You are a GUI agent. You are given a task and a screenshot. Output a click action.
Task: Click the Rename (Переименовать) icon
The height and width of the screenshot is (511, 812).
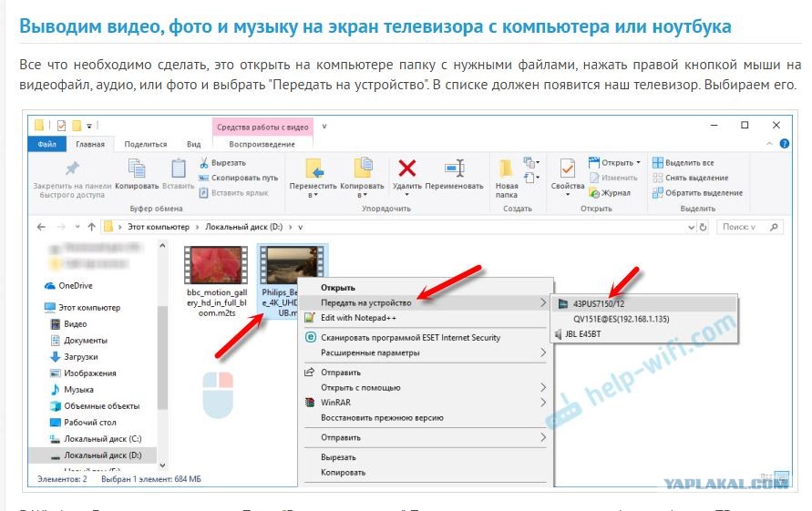tap(454, 169)
